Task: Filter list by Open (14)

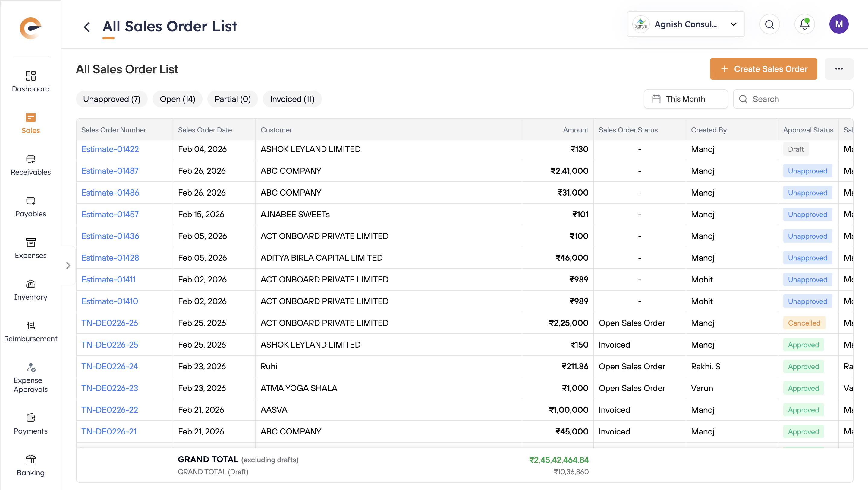Action: click(177, 99)
